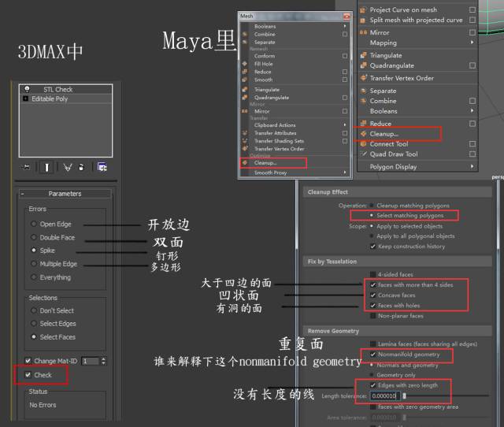504x427 pixels.
Task: Select the Double Face radio button
Action: tap(33, 237)
